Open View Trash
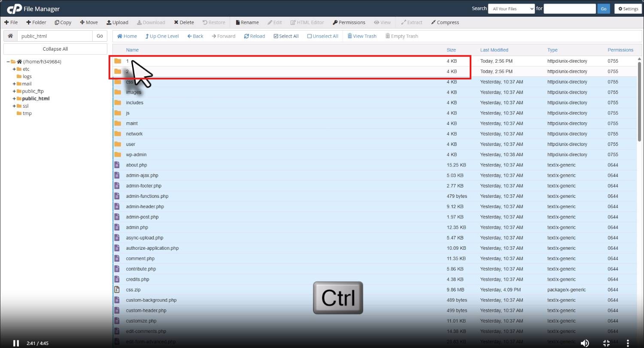Viewport: 644px width, 348px height. coord(362,36)
